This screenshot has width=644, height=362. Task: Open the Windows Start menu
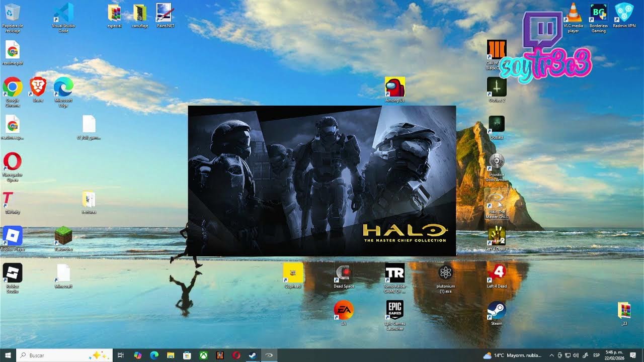pyautogui.click(x=8, y=355)
